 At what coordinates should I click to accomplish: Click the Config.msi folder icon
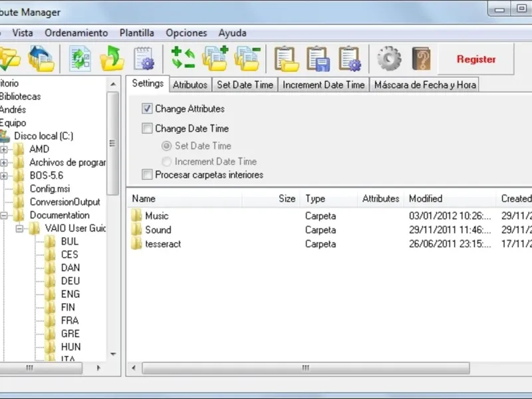[19, 189]
